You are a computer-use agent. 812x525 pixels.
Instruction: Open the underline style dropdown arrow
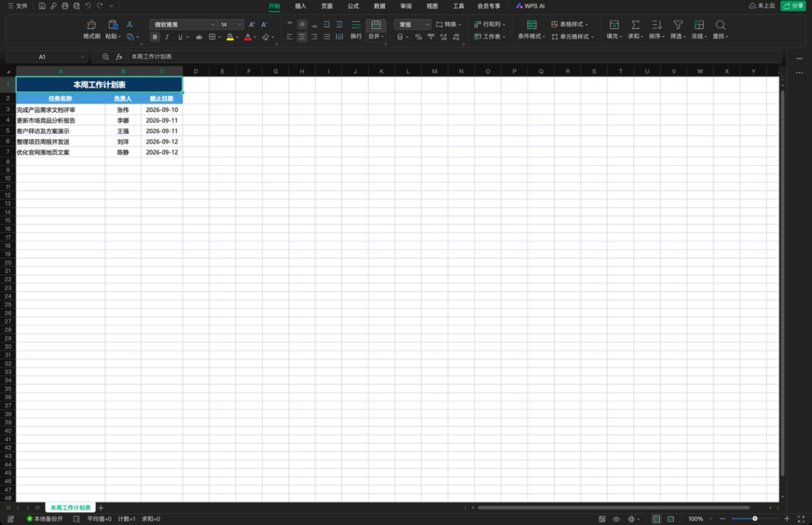click(188, 37)
